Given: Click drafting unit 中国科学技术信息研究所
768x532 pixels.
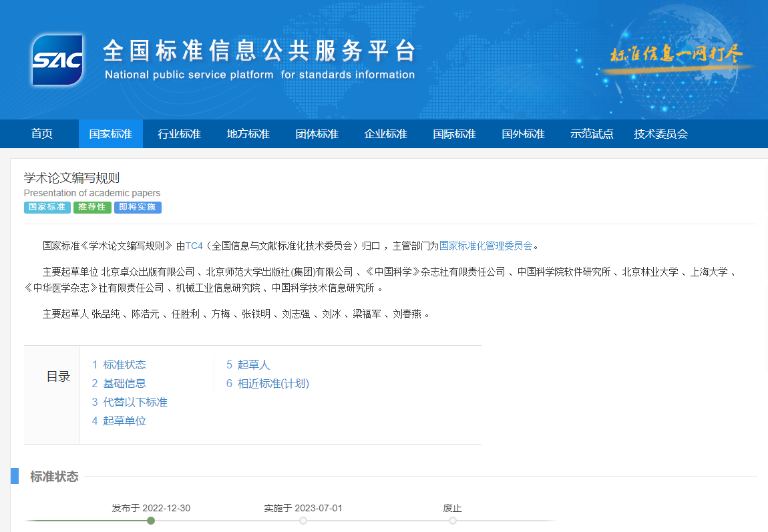Looking at the screenshot, I should point(323,288).
